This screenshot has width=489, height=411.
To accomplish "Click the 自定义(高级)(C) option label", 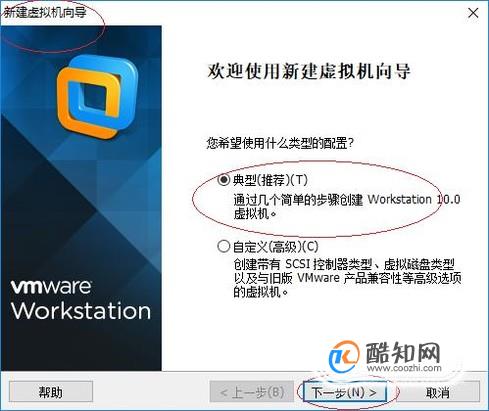I will point(276,247).
